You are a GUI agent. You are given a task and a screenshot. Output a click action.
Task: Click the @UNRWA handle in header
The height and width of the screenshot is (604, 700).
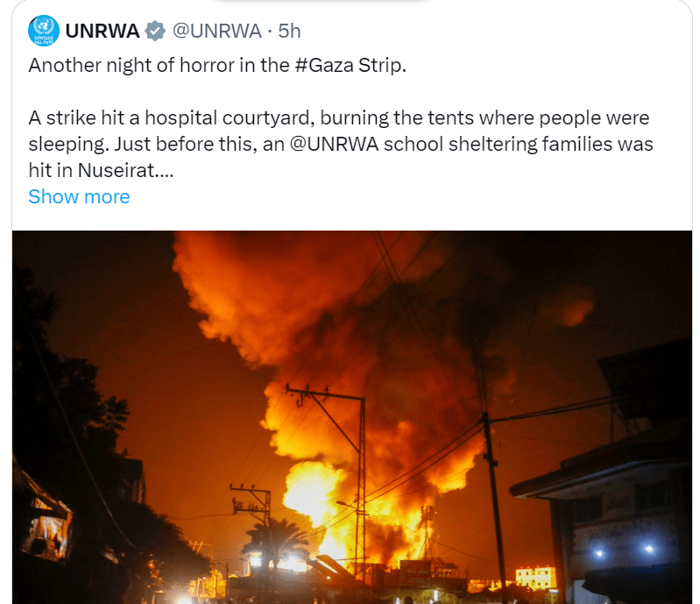tap(217, 31)
